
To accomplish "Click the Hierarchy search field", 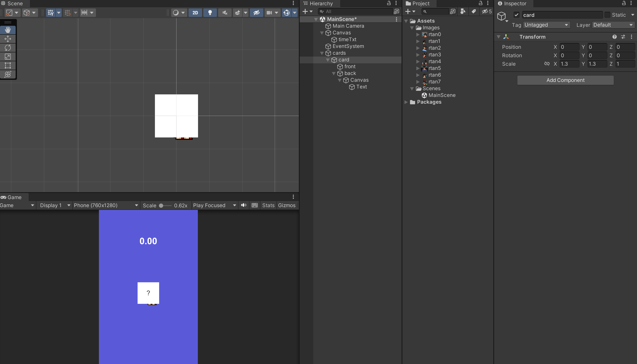I will pyautogui.click(x=355, y=11).
